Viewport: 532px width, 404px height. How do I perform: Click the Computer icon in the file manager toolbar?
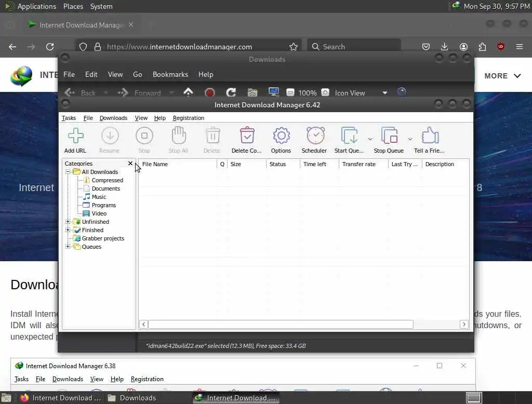(x=273, y=92)
